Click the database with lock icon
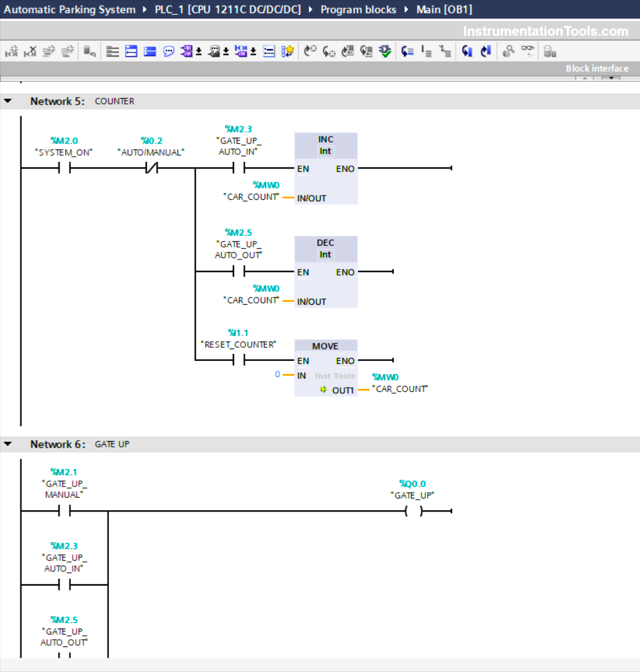 point(550,52)
